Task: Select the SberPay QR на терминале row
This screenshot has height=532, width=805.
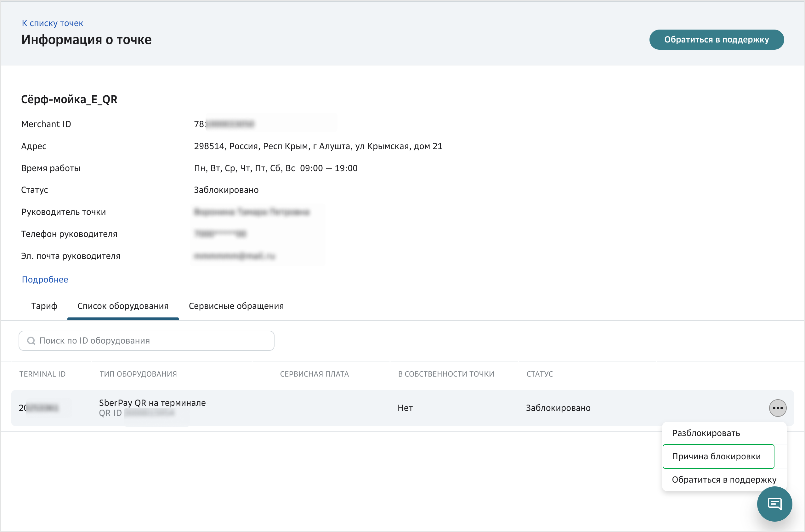Action: tap(152, 403)
